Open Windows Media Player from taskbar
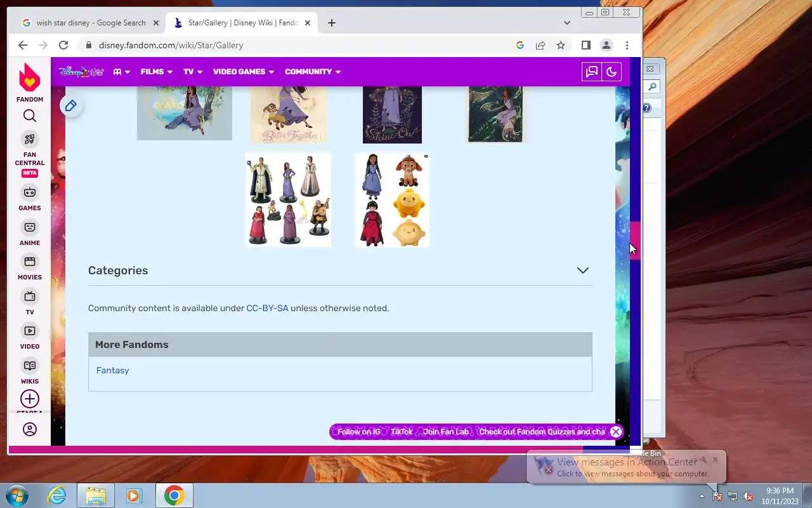The width and height of the screenshot is (812, 508). coord(133,495)
